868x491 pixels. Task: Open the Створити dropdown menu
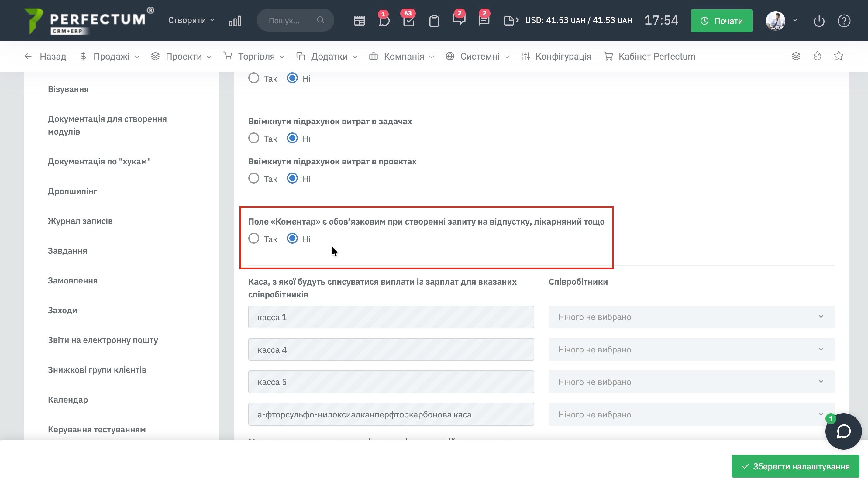[191, 20]
